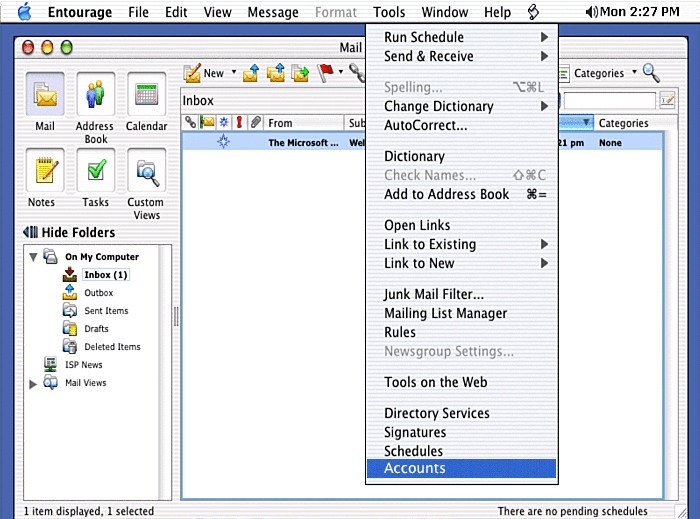Expand the Send & Receive submenu
The width and height of the screenshot is (700, 519).
pyautogui.click(x=544, y=56)
